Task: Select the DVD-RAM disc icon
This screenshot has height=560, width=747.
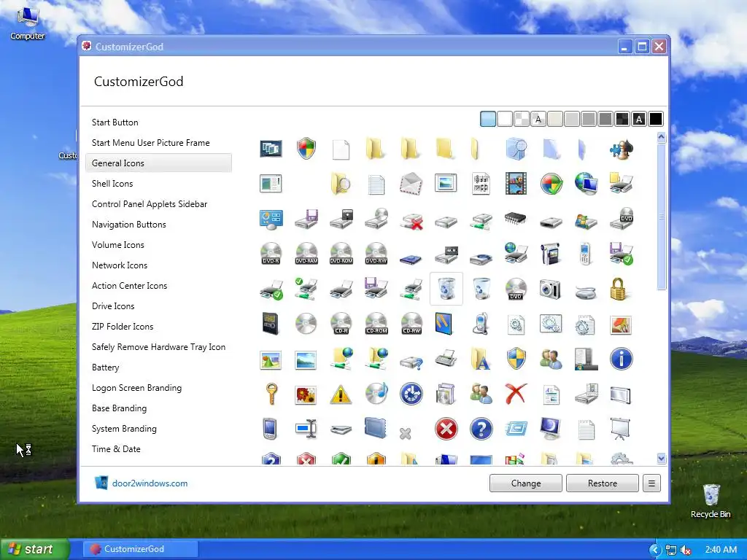Action: coord(306,253)
